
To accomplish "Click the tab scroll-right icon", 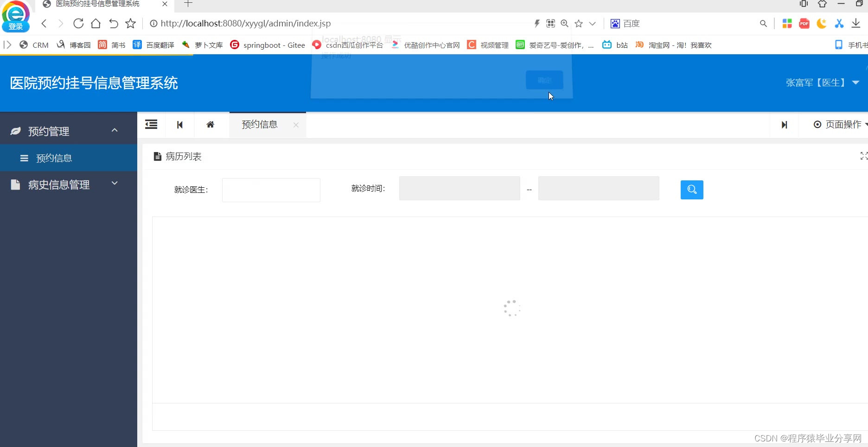I will tap(784, 125).
